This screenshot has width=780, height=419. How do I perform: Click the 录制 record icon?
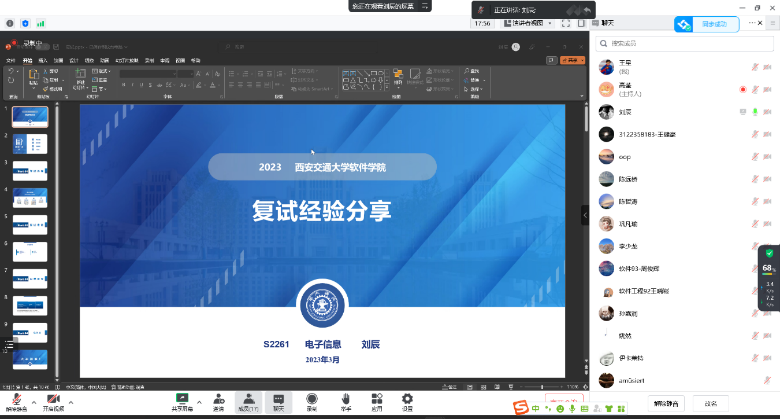tap(312, 399)
